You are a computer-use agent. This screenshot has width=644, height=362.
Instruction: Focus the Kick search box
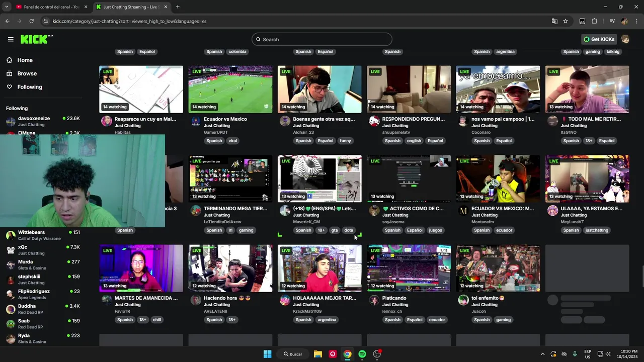tap(322, 39)
